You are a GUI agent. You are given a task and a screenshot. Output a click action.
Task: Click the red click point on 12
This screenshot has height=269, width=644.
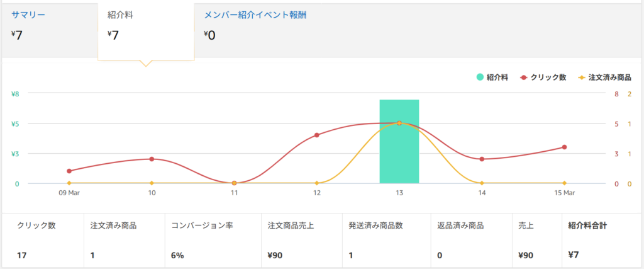(317, 135)
